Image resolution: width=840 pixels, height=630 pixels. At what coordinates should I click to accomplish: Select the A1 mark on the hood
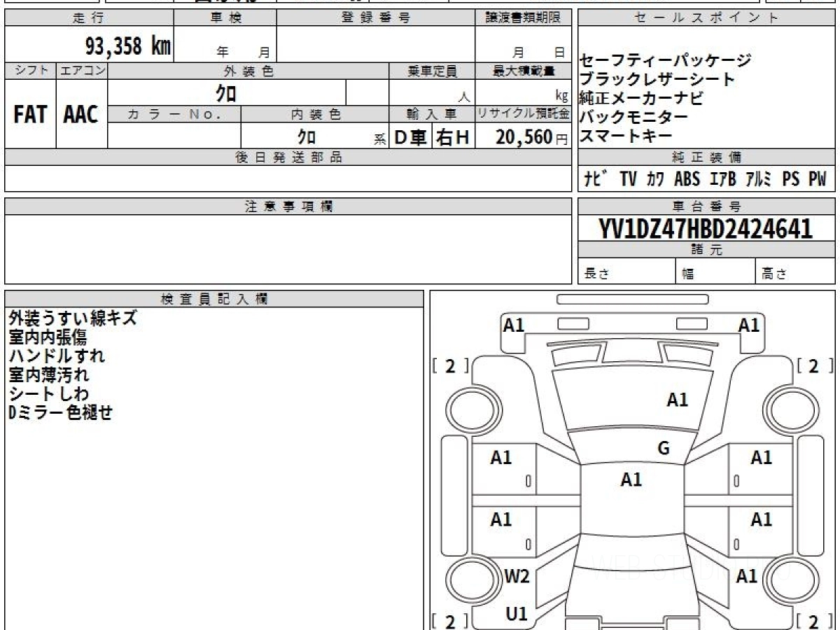(677, 400)
